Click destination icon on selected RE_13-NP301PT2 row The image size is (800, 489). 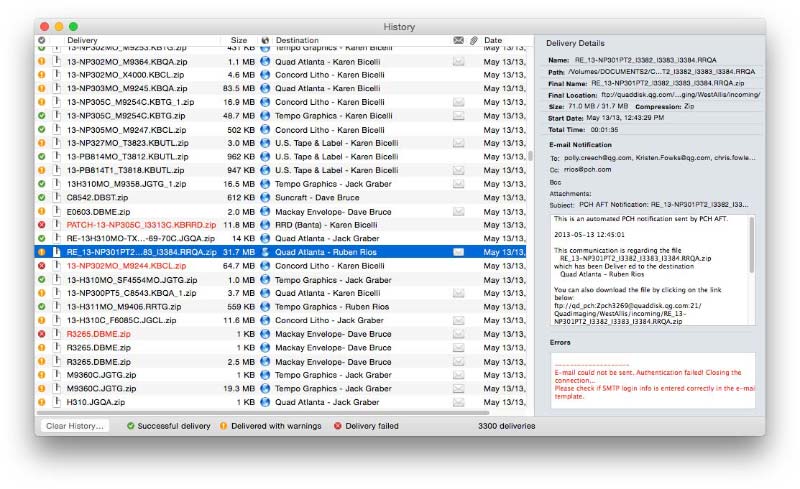coord(265,252)
